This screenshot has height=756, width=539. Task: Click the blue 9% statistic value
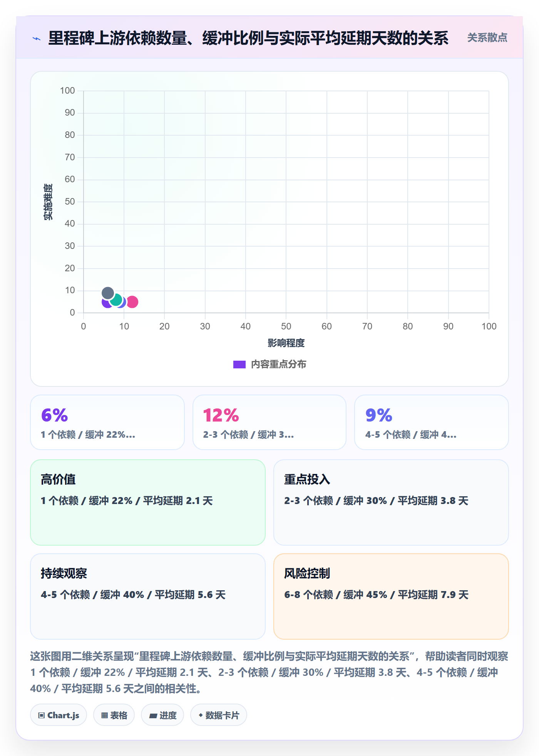pos(379,415)
